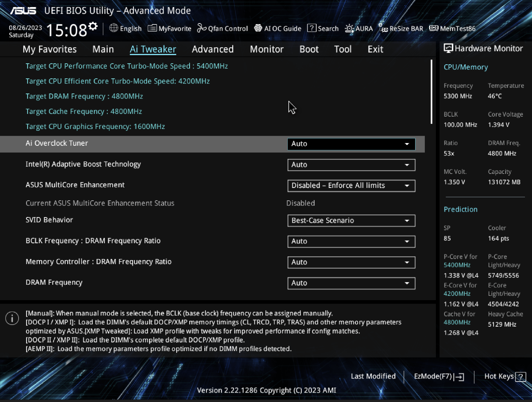Switch to My Favorites tab
The image size is (532, 402).
click(x=50, y=49)
